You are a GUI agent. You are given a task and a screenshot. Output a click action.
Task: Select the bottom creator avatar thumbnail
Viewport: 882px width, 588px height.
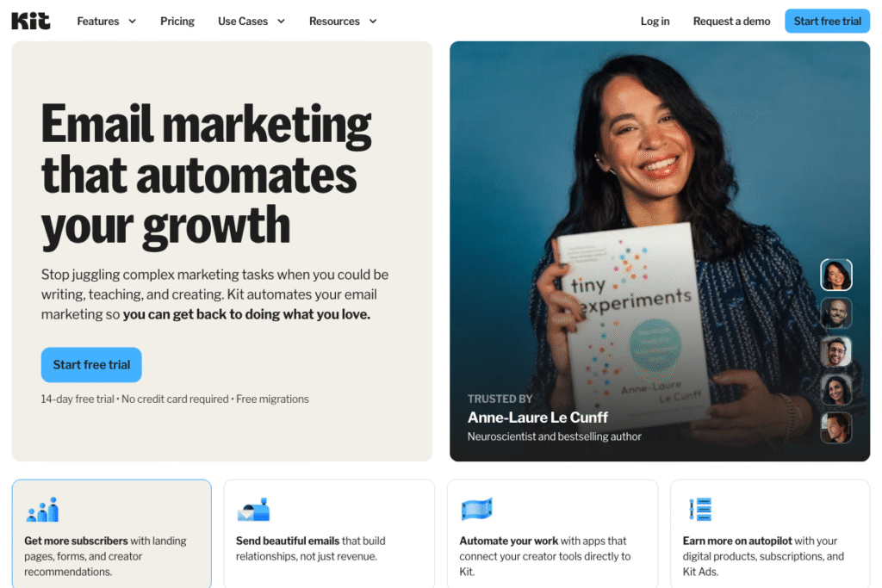[x=835, y=428]
